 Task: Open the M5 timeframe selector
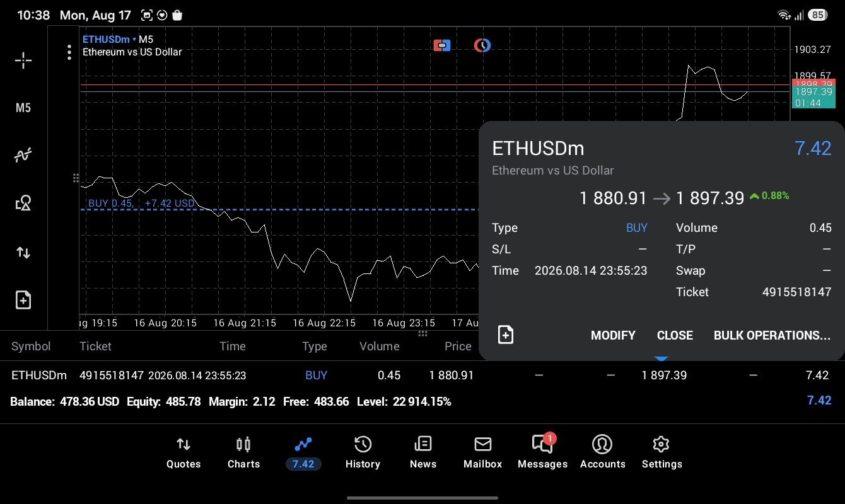click(x=23, y=108)
